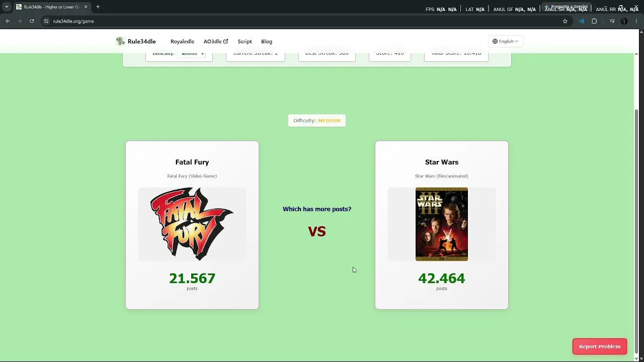This screenshot has width=644, height=362.
Task: Click the page vertical scrollbar
Action: (x=636, y=231)
